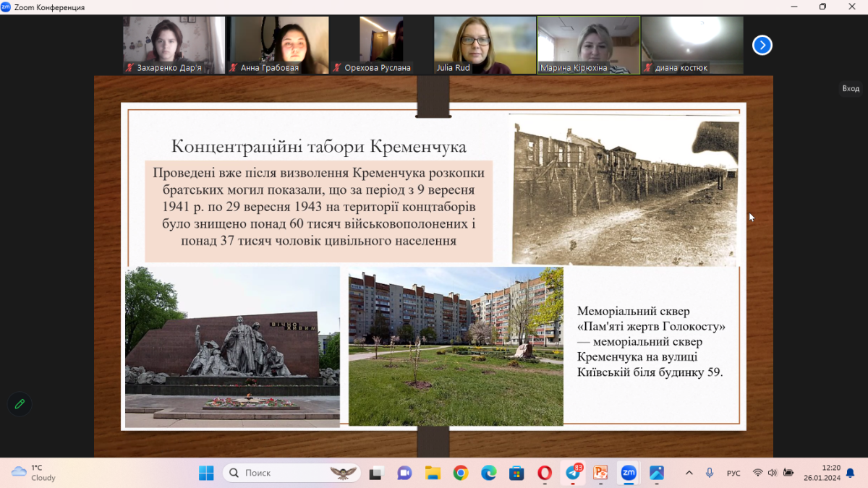Open Microsoft Store from taskbar
Image resolution: width=868 pixels, height=488 pixels.
(x=516, y=473)
